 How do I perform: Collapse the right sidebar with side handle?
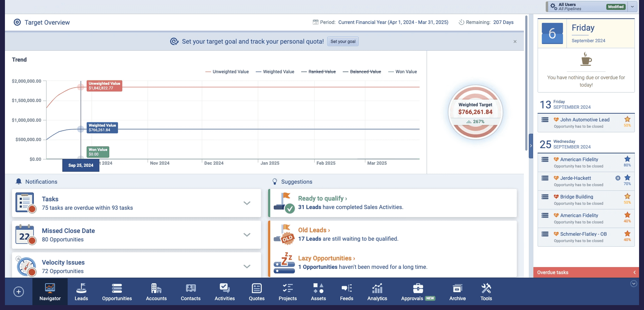(531, 146)
